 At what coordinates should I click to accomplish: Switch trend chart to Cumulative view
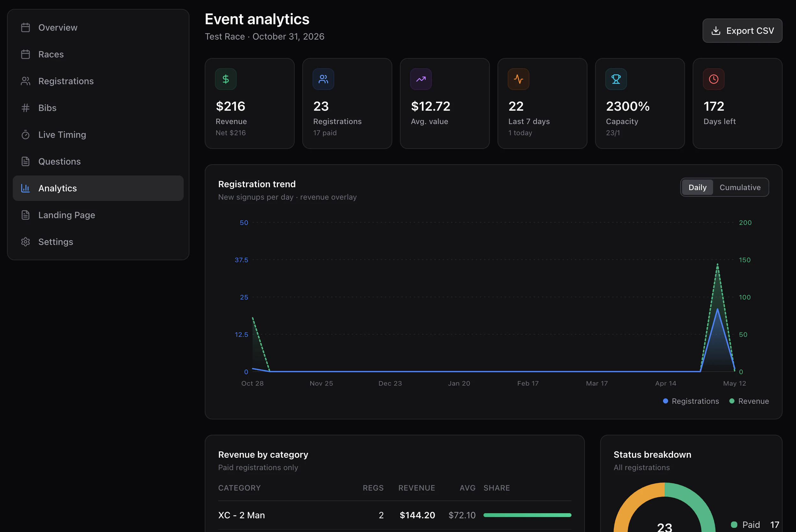[x=740, y=187]
